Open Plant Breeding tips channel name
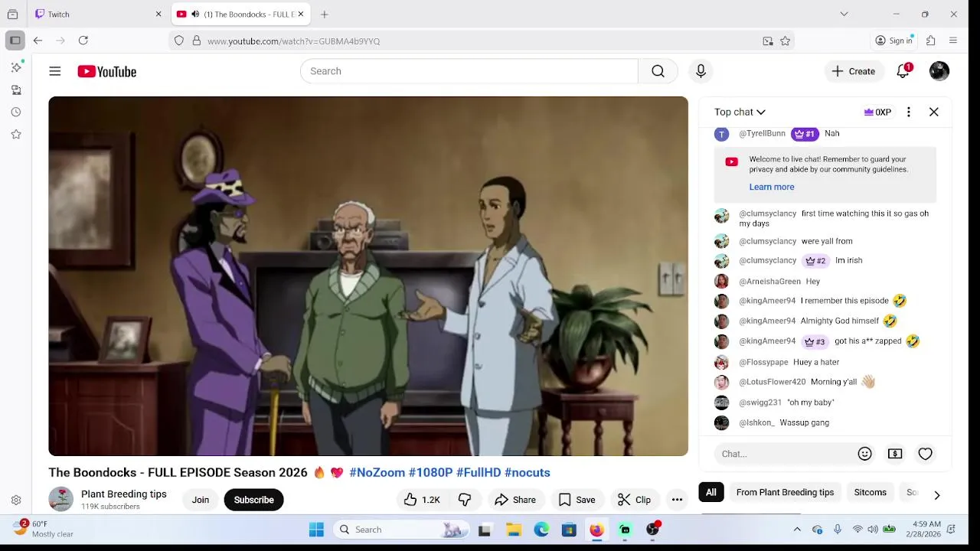Image resolution: width=980 pixels, height=551 pixels. [x=124, y=494]
